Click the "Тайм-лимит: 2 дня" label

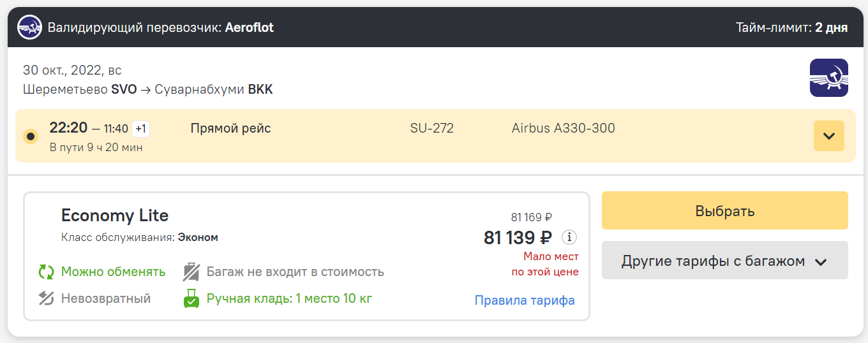(791, 28)
